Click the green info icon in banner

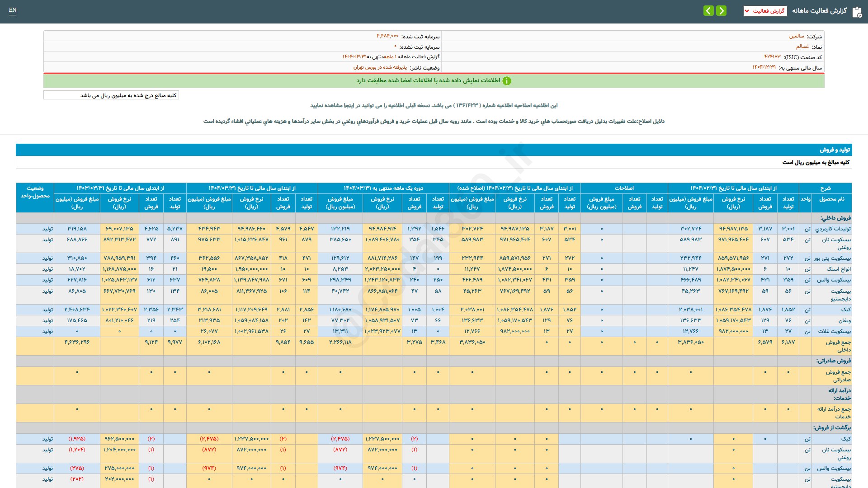507,81
